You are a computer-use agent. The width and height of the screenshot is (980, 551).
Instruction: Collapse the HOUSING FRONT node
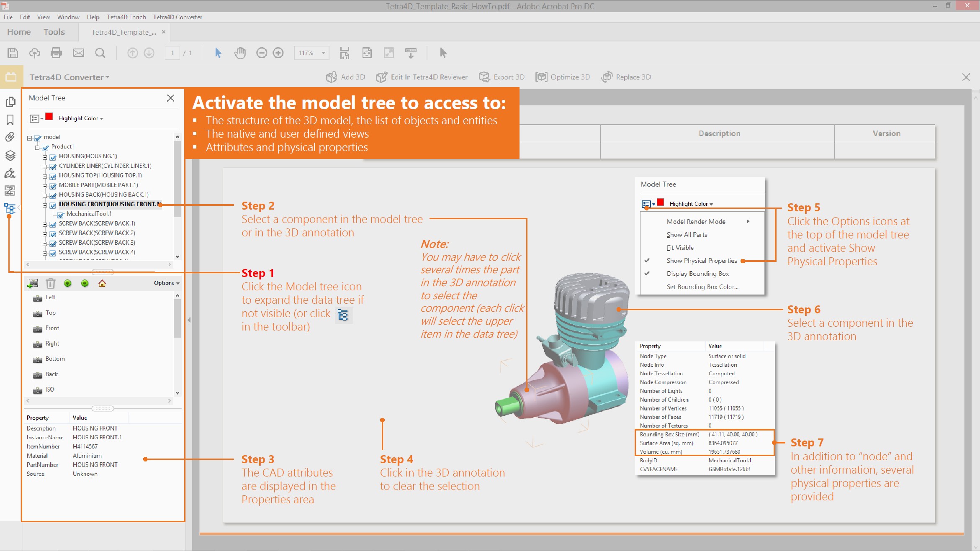(x=45, y=205)
